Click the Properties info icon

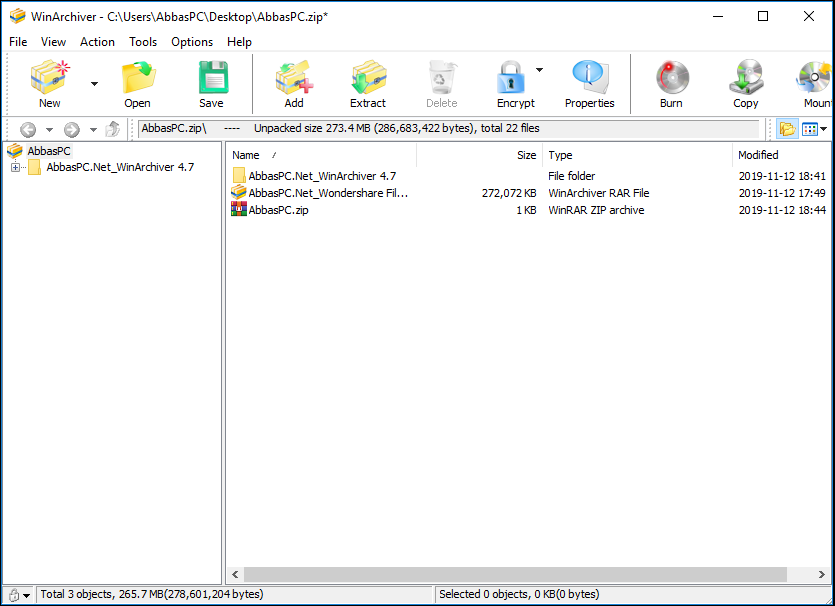589,77
